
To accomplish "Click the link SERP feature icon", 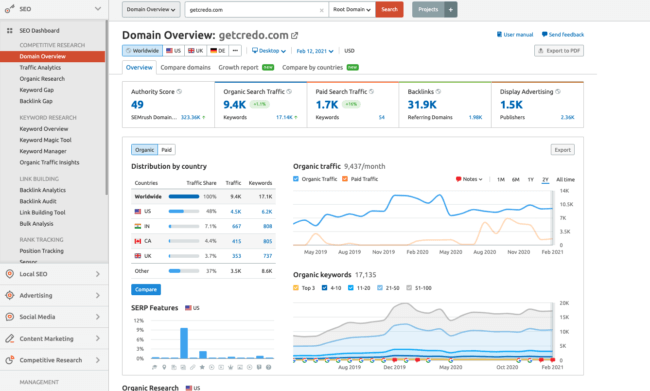I will (x=193, y=367).
